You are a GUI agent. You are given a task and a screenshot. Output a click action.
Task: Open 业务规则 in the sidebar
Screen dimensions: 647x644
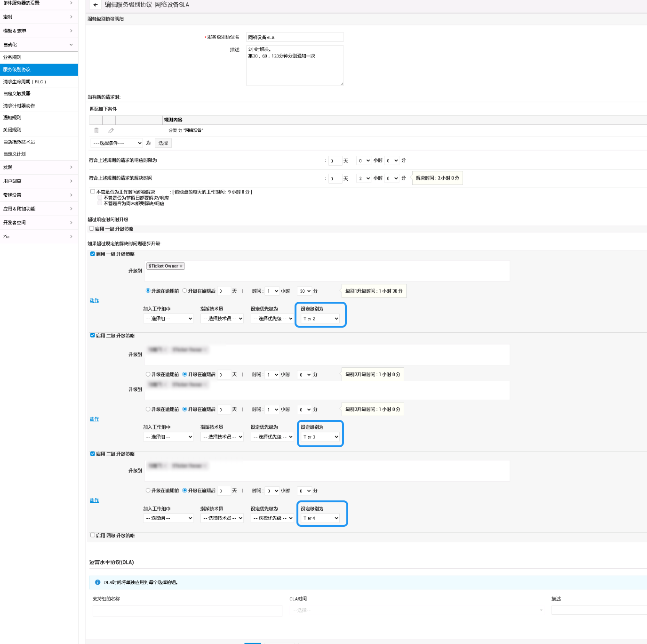12,57
